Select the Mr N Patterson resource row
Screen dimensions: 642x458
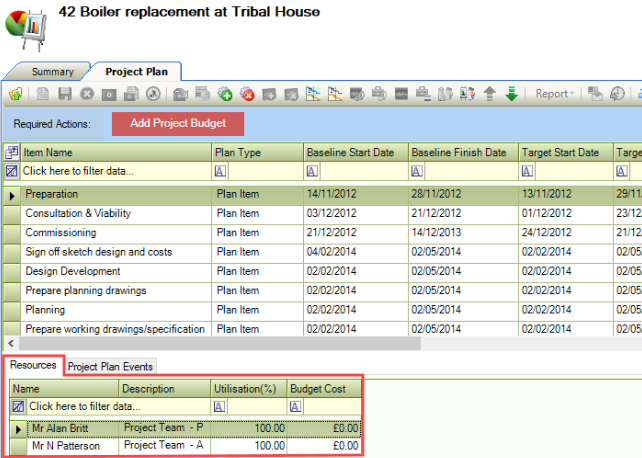tap(65, 446)
